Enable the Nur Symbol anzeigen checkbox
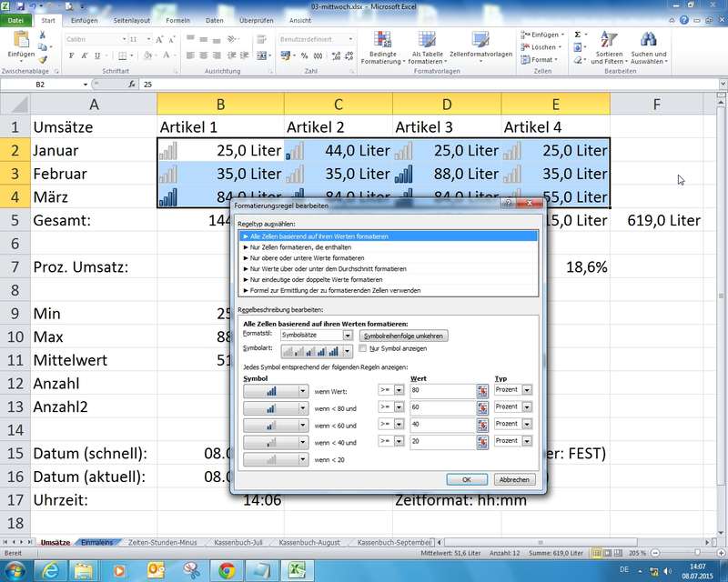The height and width of the screenshot is (582, 728). (x=363, y=348)
